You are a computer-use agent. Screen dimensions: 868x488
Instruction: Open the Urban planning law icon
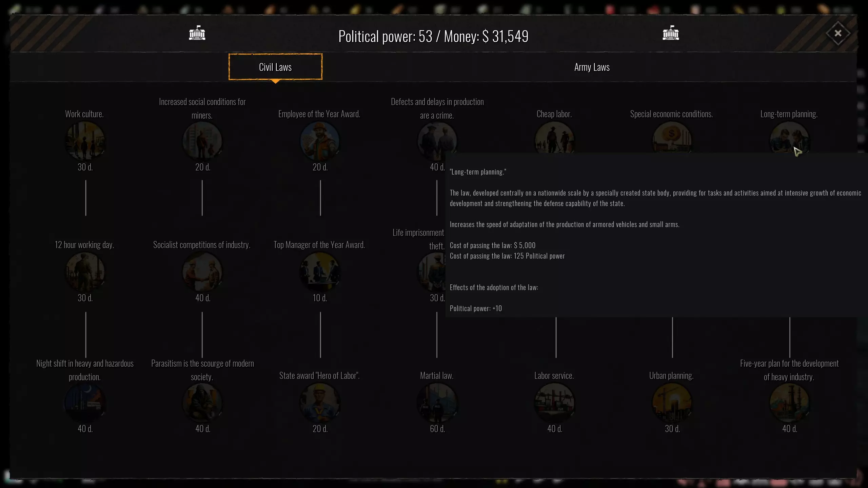point(672,402)
